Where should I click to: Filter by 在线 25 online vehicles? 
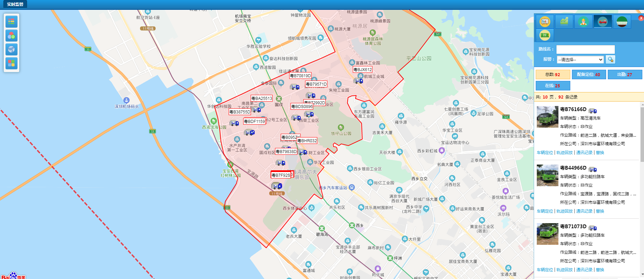(x=553, y=86)
